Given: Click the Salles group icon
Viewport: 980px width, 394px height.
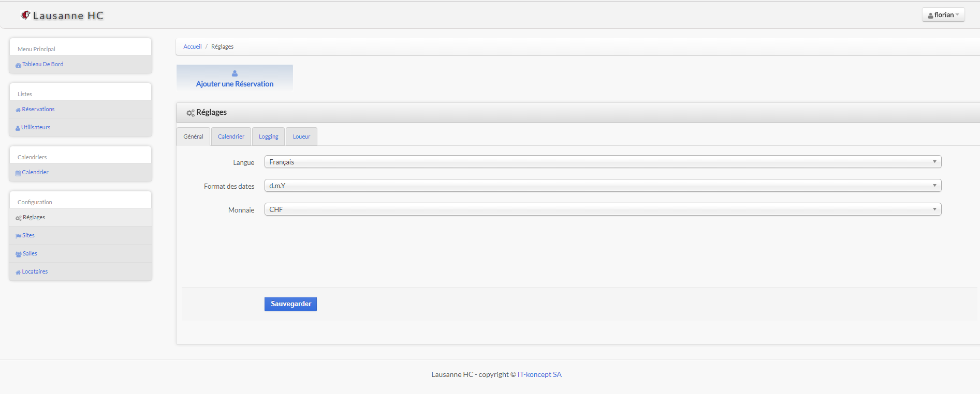Looking at the screenshot, I should [19, 254].
